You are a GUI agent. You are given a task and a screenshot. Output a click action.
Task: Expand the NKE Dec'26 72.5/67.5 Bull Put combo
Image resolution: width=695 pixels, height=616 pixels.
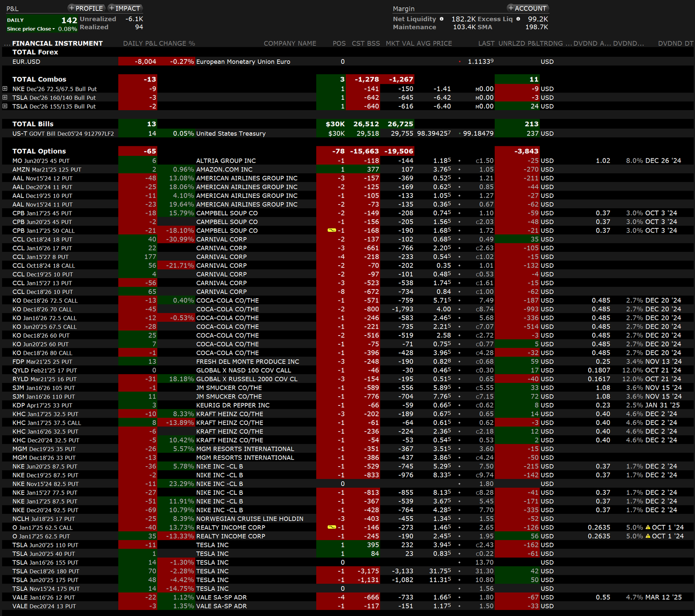click(5, 89)
